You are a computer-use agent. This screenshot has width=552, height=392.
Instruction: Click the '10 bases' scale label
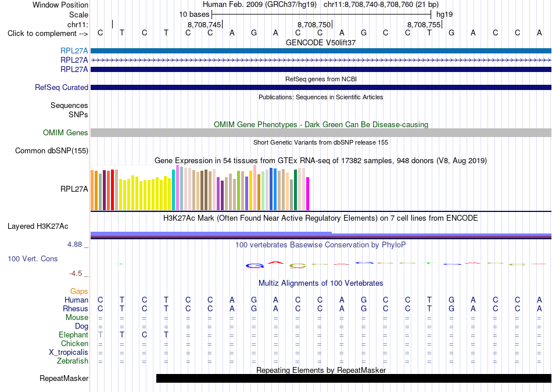194,15
